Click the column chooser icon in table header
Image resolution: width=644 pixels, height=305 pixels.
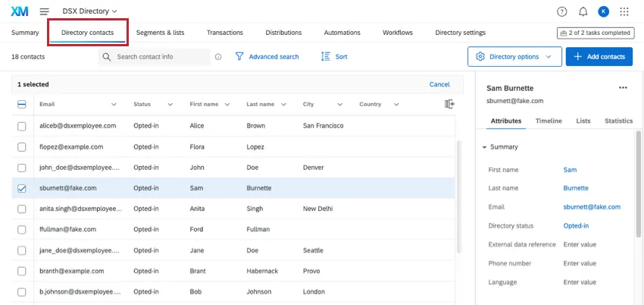click(x=449, y=104)
